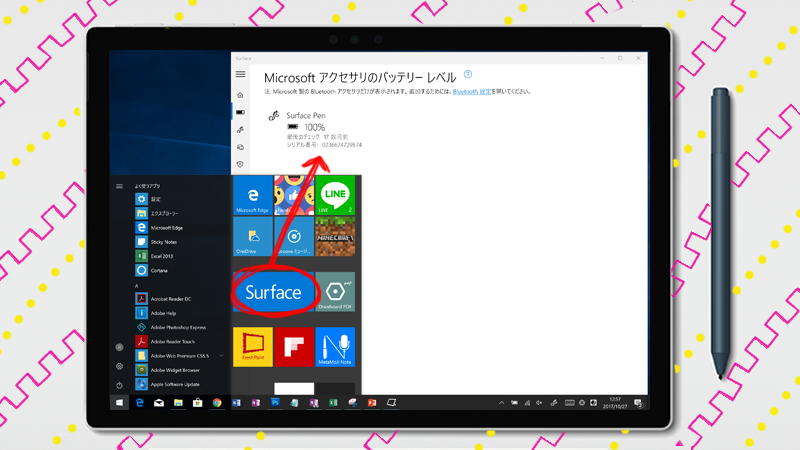
Task: Open the Action Center notification icon
Action: (x=638, y=403)
